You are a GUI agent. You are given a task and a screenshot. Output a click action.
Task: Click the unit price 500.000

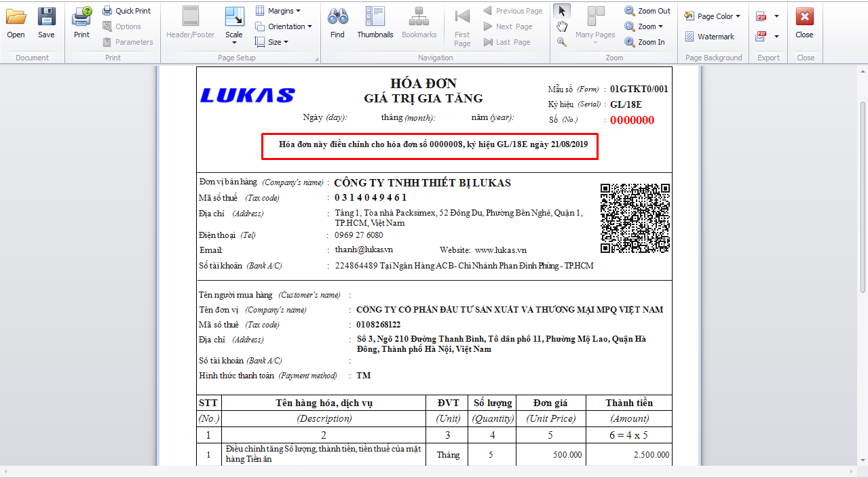(x=567, y=455)
